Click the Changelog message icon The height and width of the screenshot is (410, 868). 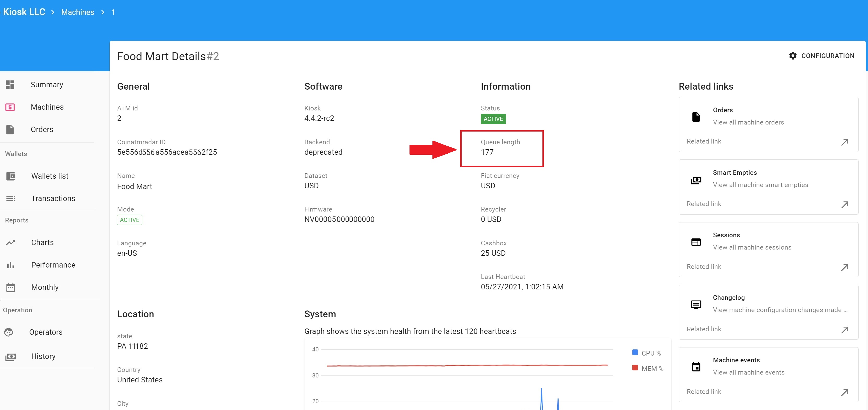tap(696, 305)
